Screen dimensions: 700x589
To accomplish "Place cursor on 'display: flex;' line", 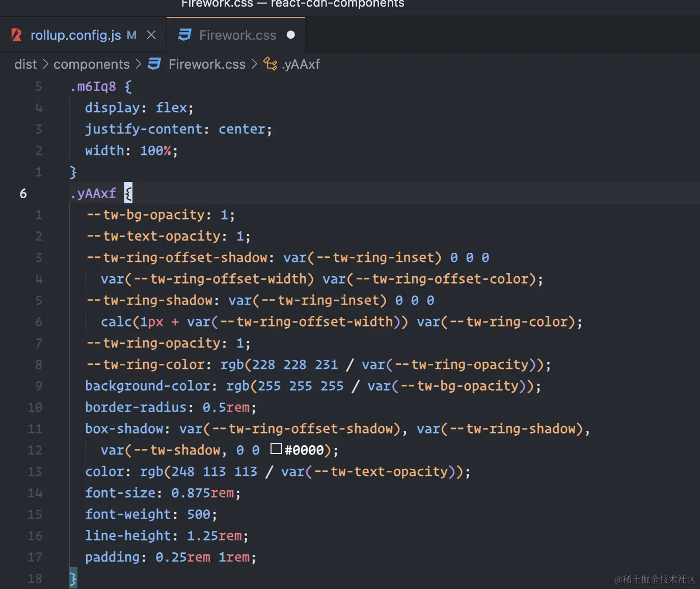I will point(139,108).
